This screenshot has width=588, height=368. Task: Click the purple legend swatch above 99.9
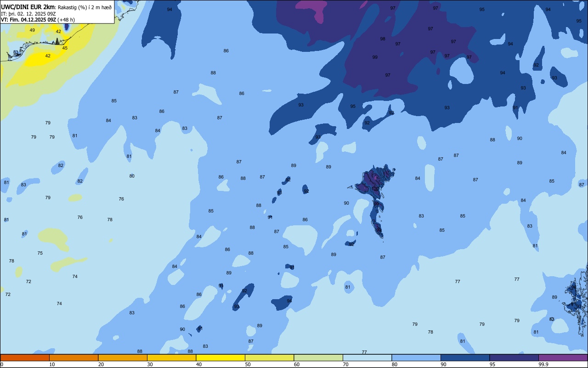563,357
